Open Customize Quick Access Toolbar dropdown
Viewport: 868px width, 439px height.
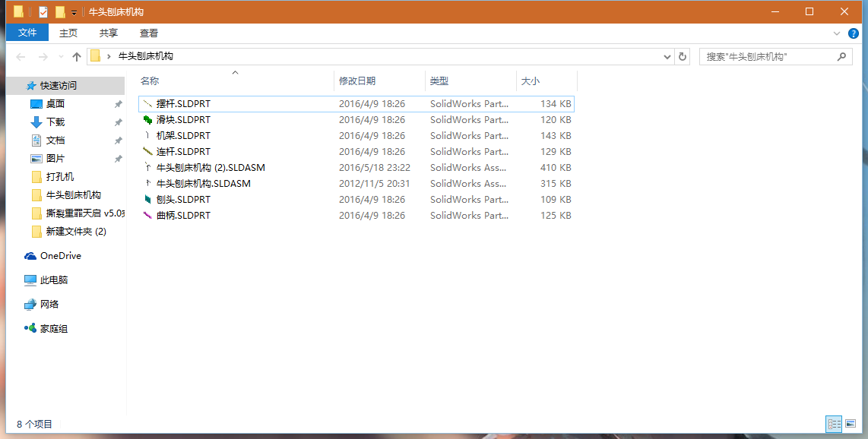(74, 12)
